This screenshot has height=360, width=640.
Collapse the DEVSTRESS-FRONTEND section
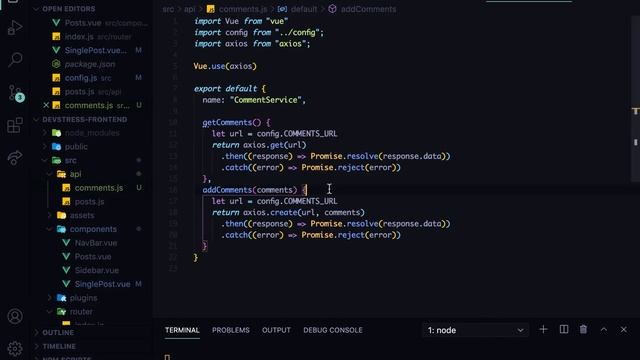pos(84,120)
